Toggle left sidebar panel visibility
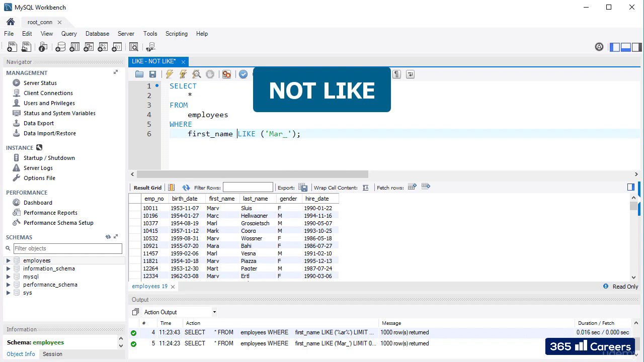644x362 pixels. [x=615, y=47]
